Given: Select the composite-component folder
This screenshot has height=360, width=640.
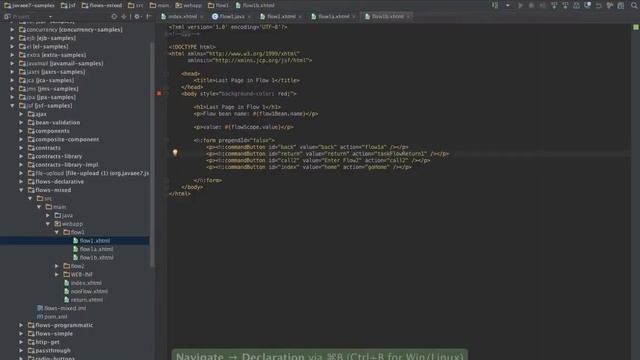Looking at the screenshot, I should pyautogui.click(x=63, y=140).
